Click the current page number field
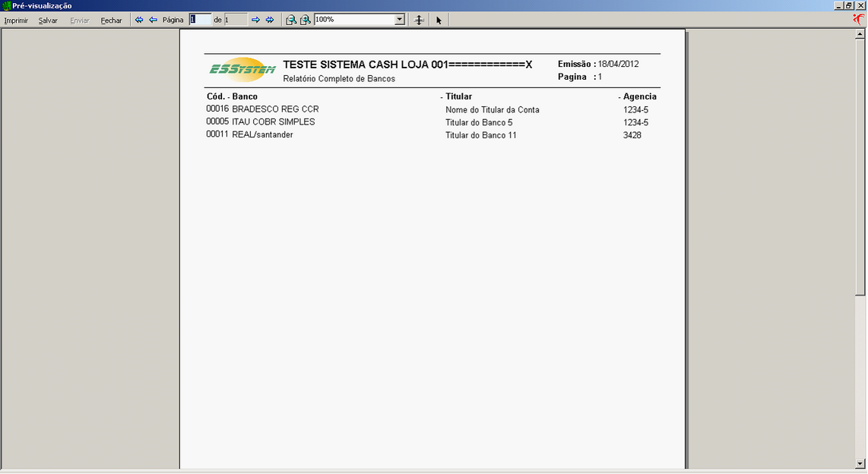This screenshot has height=474, width=868. pyautogui.click(x=200, y=20)
